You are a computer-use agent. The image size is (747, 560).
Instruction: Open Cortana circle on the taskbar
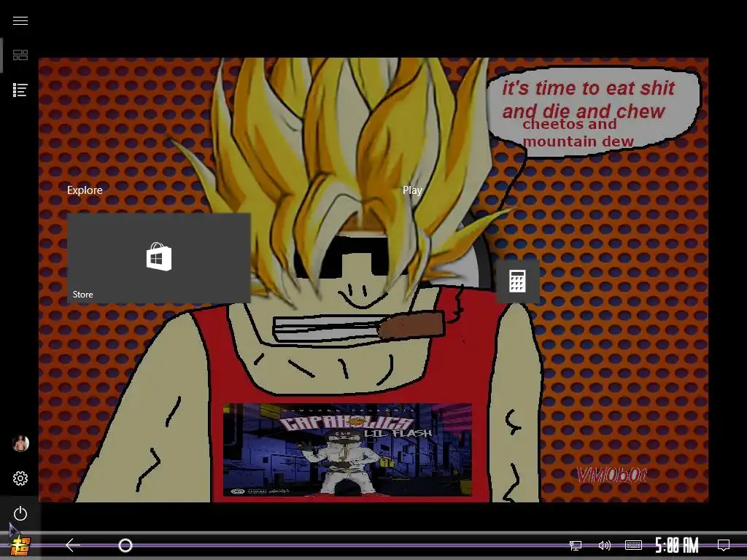click(125, 545)
